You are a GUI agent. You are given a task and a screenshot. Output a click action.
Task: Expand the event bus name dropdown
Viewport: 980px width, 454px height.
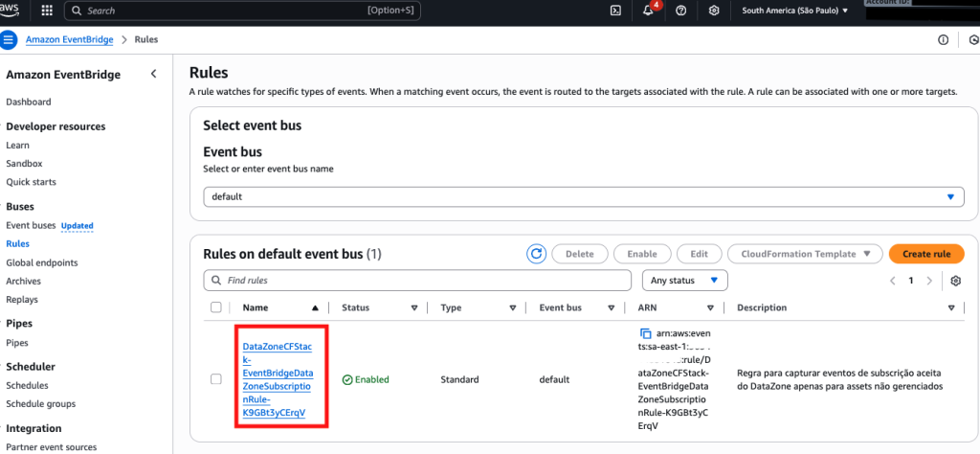click(950, 196)
